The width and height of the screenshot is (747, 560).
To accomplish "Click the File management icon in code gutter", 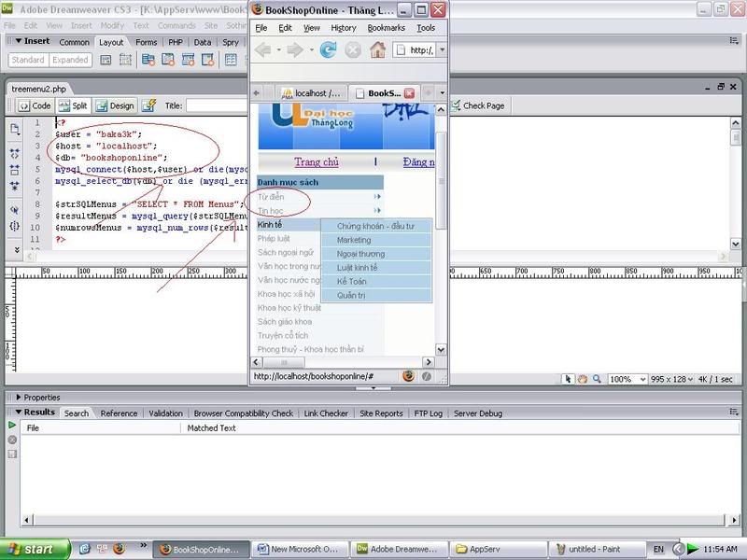I will [x=14, y=130].
